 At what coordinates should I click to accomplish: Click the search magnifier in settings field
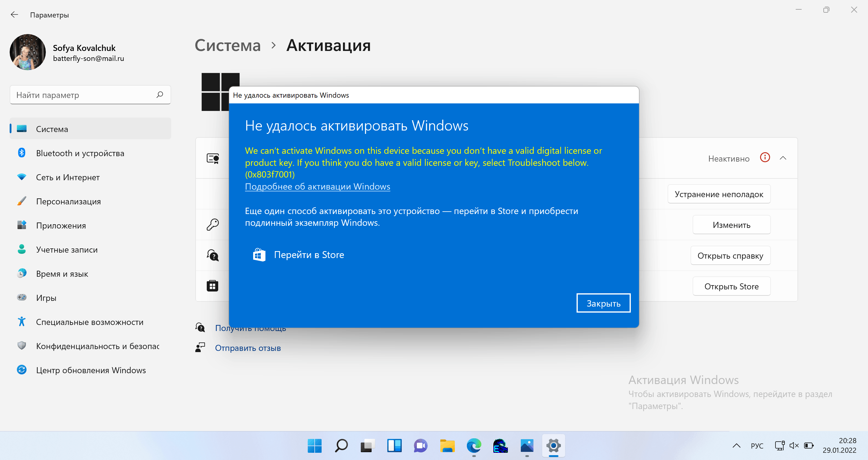pos(160,95)
